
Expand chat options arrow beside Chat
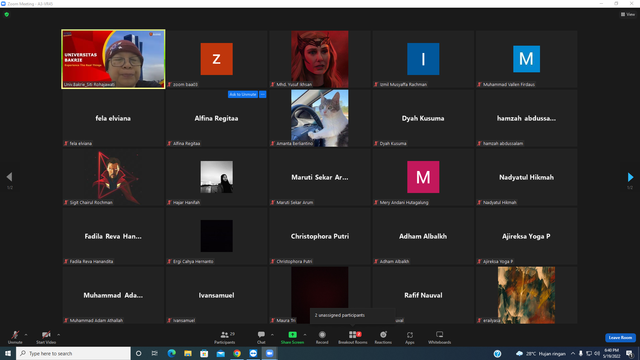(x=272, y=335)
